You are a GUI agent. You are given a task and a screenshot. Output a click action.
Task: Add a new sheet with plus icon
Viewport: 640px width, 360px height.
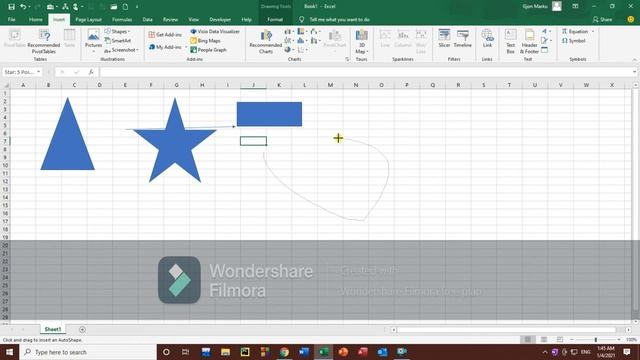pos(82,329)
